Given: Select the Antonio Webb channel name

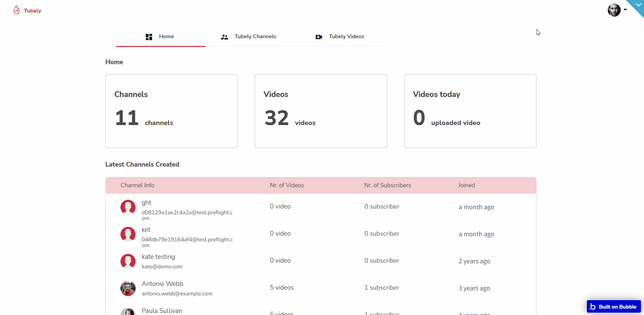Looking at the screenshot, I should [162, 284].
